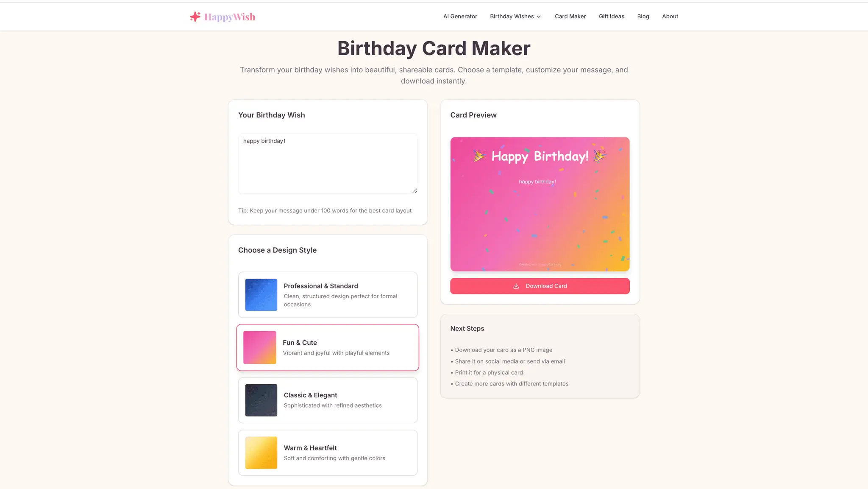Click the pink-orange Fun & Cute swatch
This screenshot has width=868, height=489.
[260, 347]
